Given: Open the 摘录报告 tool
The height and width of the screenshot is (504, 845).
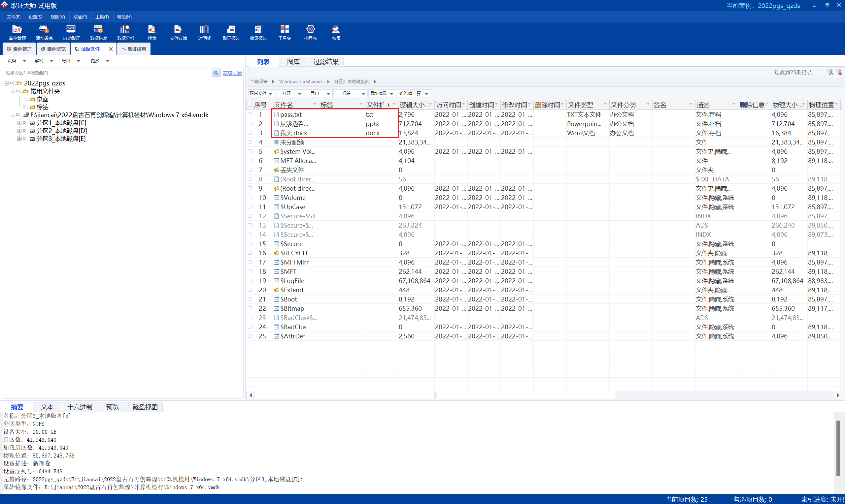Looking at the screenshot, I should click(258, 33).
